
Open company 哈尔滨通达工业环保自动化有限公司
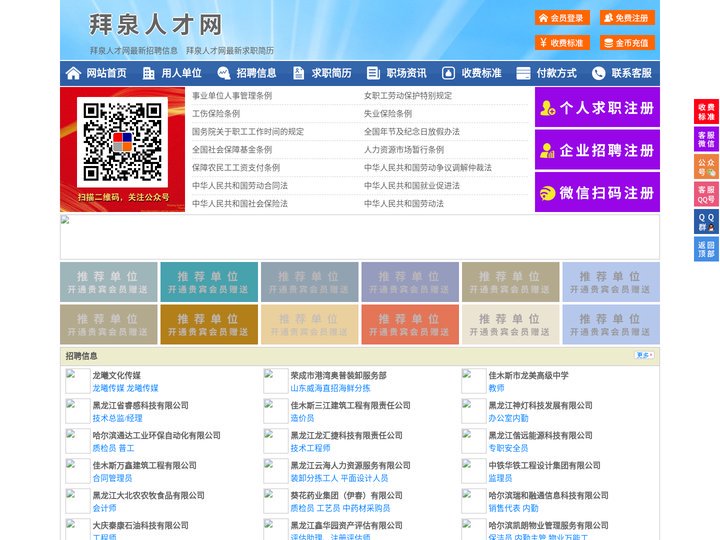(157, 435)
